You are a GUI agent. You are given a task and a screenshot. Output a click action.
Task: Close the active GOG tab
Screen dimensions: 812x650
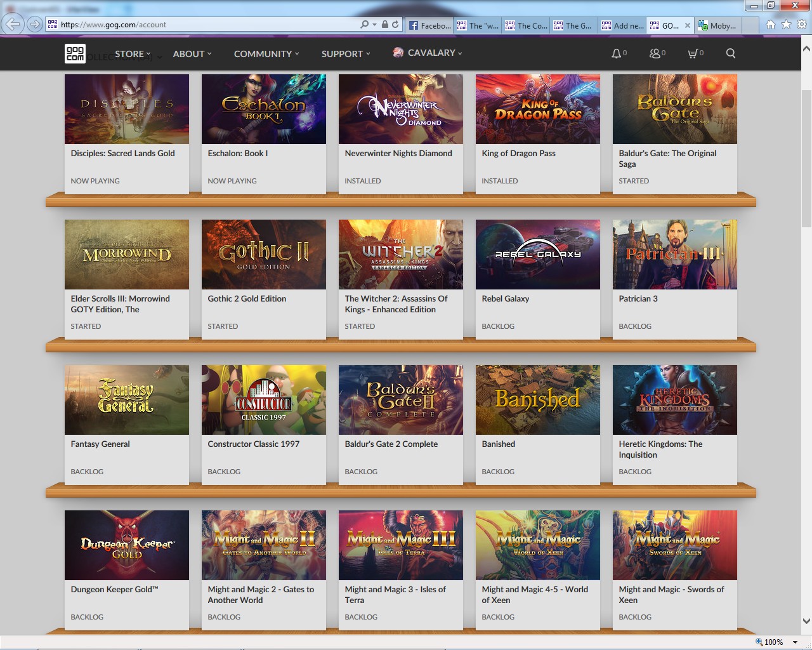click(688, 25)
